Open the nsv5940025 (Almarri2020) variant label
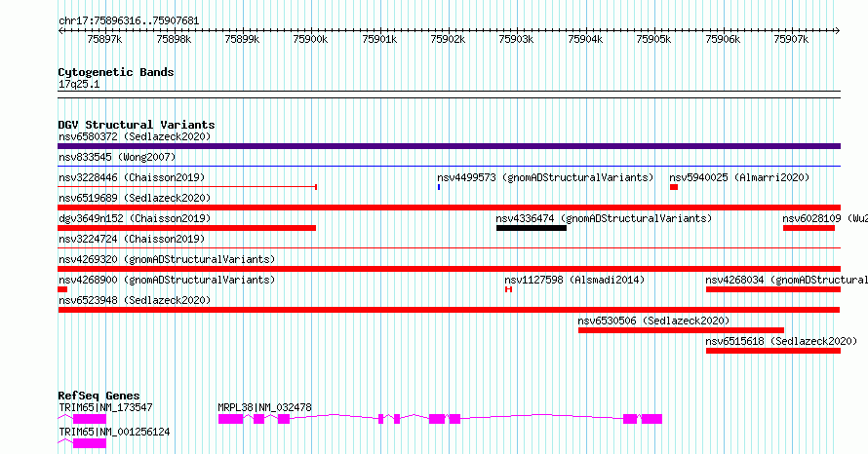The height and width of the screenshot is (454, 868). pos(739,177)
